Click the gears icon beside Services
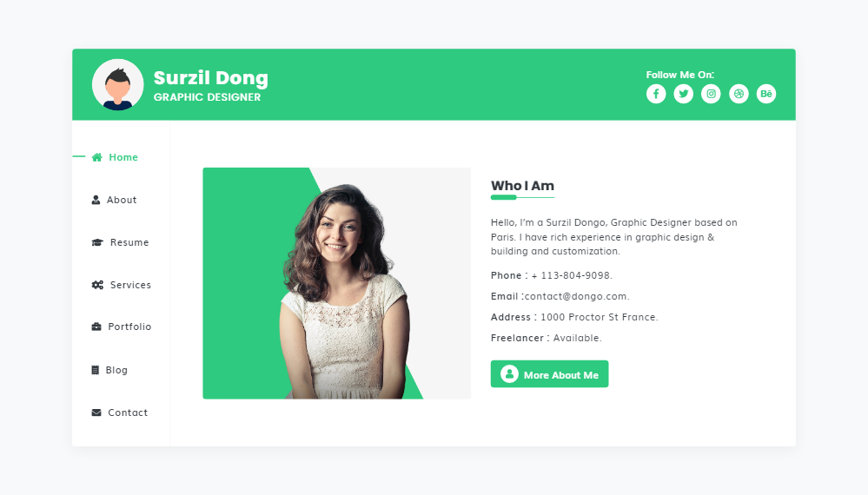 click(x=97, y=285)
